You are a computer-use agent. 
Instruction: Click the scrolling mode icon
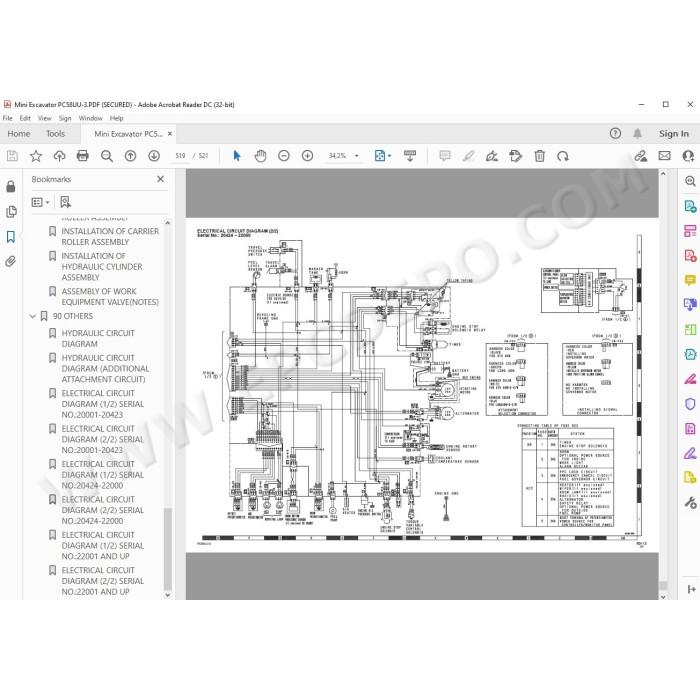pos(410,156)
